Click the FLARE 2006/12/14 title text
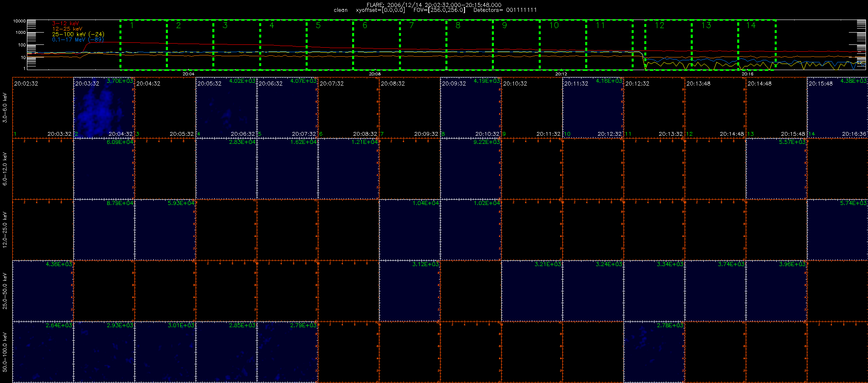 coord(434,5)
